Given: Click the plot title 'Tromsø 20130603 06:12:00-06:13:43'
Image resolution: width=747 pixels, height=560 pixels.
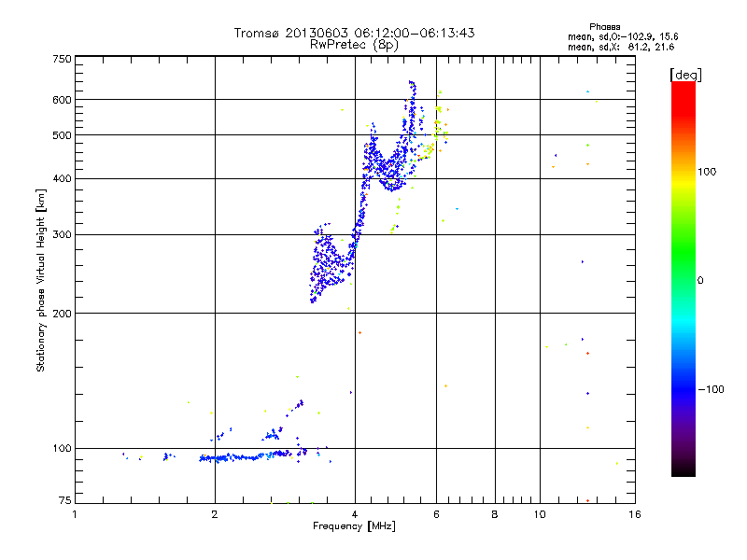Looking at the screenshot, I should point(354,33).
